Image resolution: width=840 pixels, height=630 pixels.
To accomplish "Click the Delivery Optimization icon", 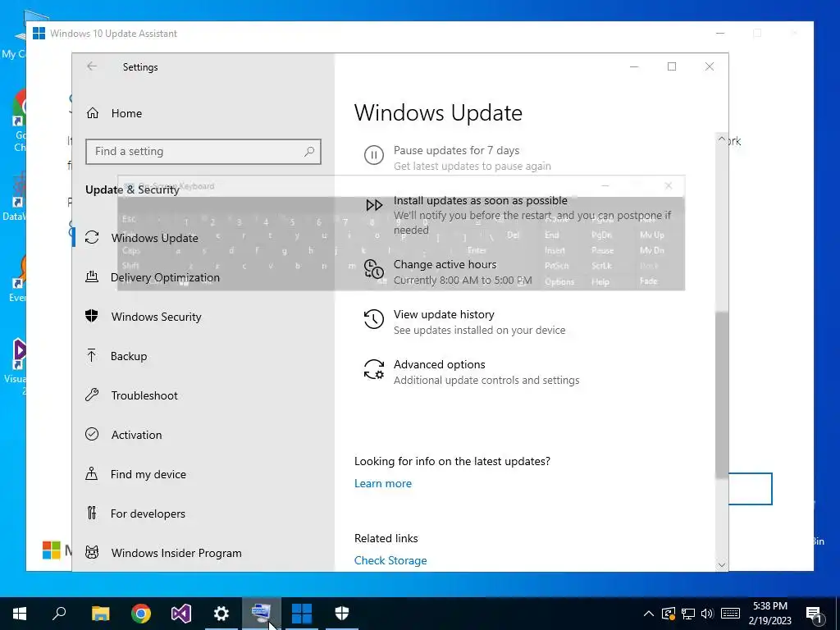I will (x=92, y=277).
